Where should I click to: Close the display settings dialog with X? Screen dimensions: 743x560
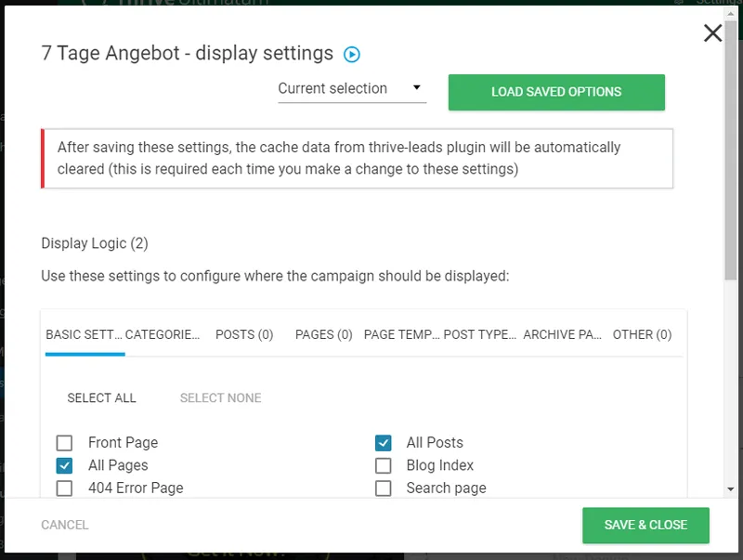[x=712, y=33]
